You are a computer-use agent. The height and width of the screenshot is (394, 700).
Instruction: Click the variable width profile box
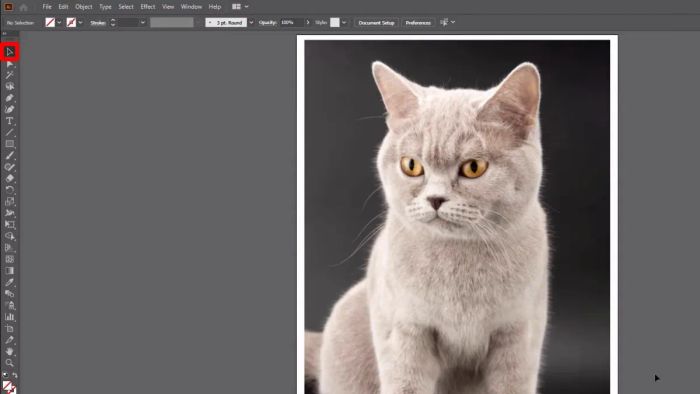pyautogui.click(x=172, y=22)
